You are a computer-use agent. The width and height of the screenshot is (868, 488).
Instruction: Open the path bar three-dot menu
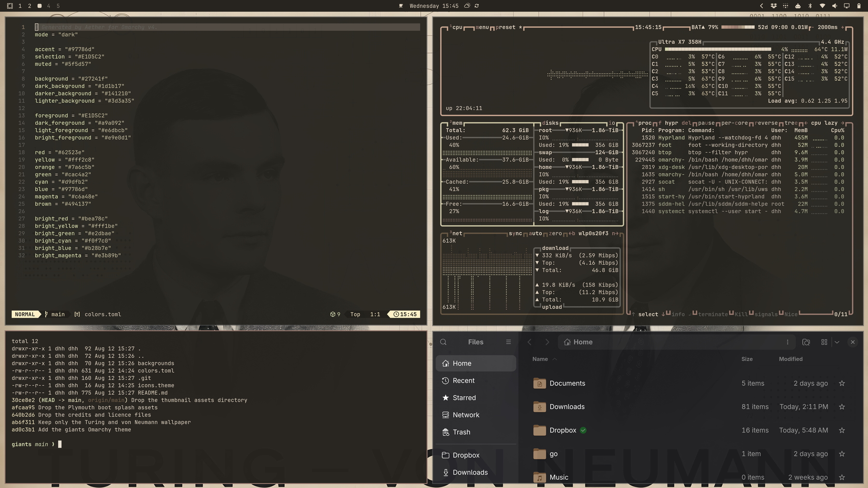pos(787,342)
